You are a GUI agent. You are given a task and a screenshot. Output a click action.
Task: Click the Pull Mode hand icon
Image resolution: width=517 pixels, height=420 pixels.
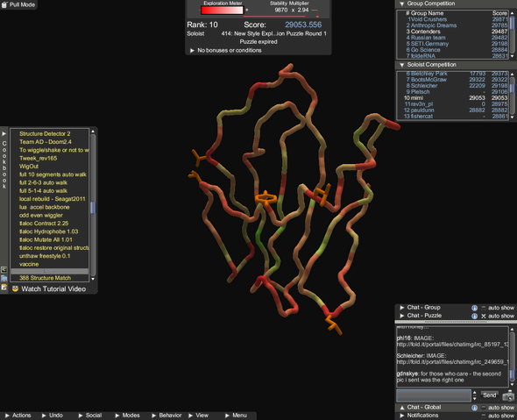[4, 4]
